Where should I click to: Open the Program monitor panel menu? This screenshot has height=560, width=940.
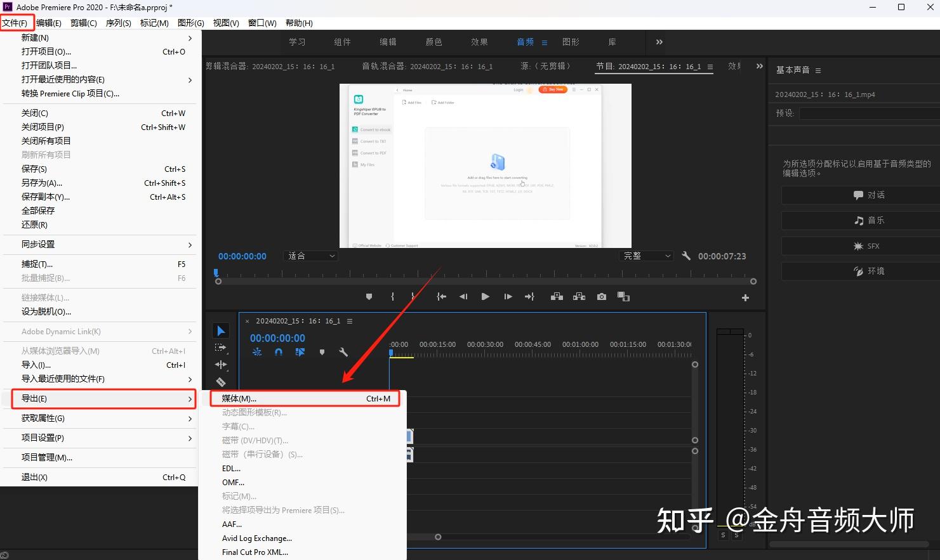tap(710, 67)
